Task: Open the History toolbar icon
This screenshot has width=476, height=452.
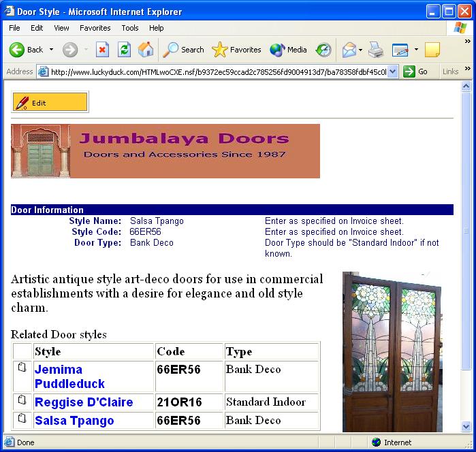Action: pos(323,50)
